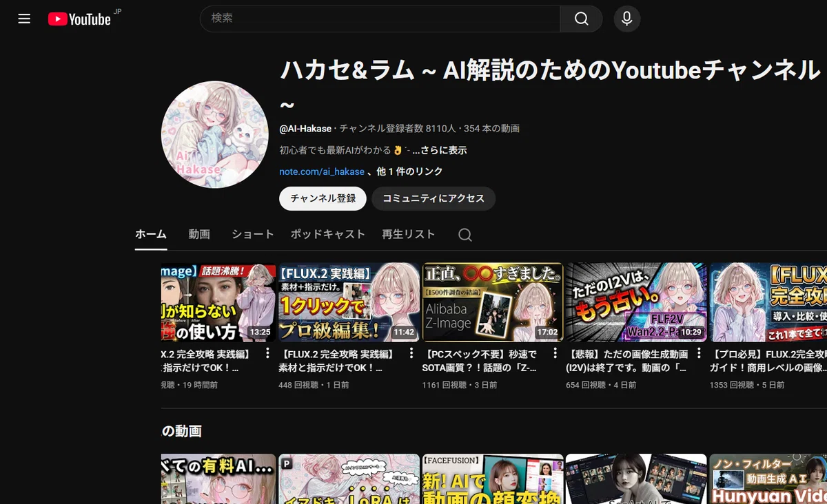This screenshot has height=504, width=827.
Task: Open title 素材と指示だけでOK！ 448回視聴 video
Action: click(x=338, y=361)
